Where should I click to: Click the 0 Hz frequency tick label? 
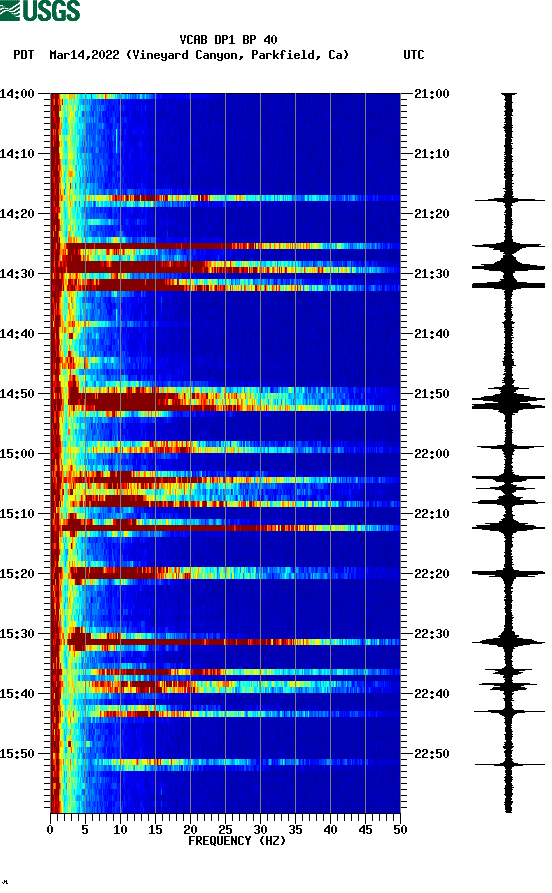click(x=50, y=830)
